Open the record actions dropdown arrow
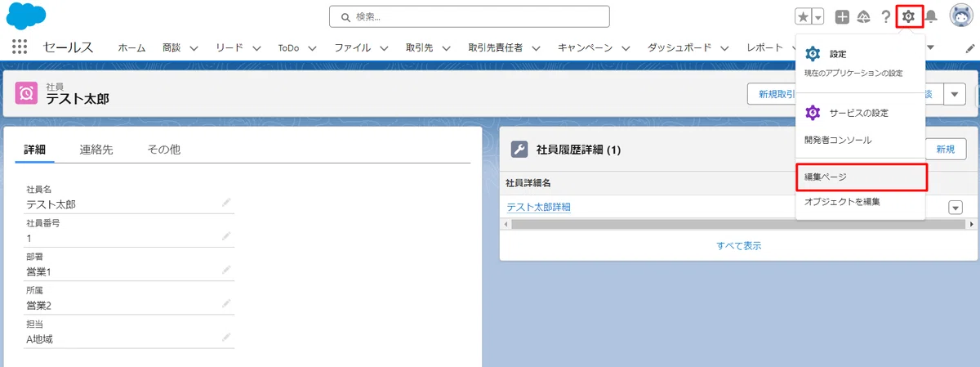Screen dimensions: 980x367 (x=955, y=94)
